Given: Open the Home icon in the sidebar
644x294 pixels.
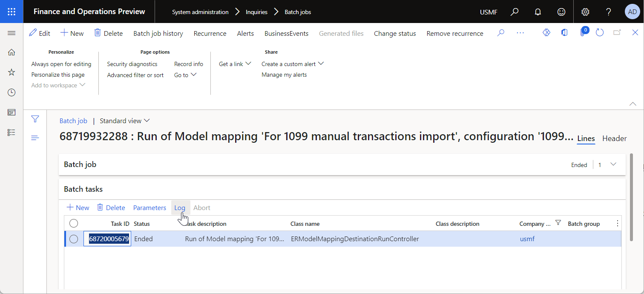Looking at the screenshot, I should click(11, 52).
